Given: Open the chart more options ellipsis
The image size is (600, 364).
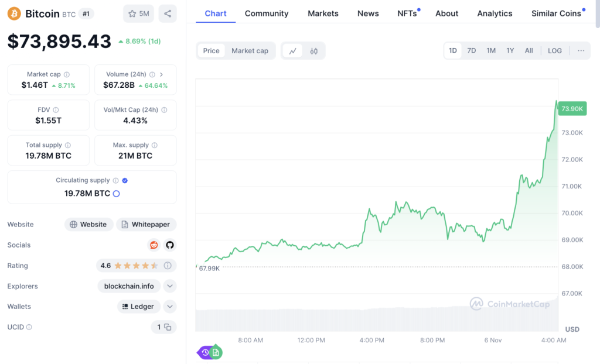Looking at the screenshot, I should click(581, 50).
